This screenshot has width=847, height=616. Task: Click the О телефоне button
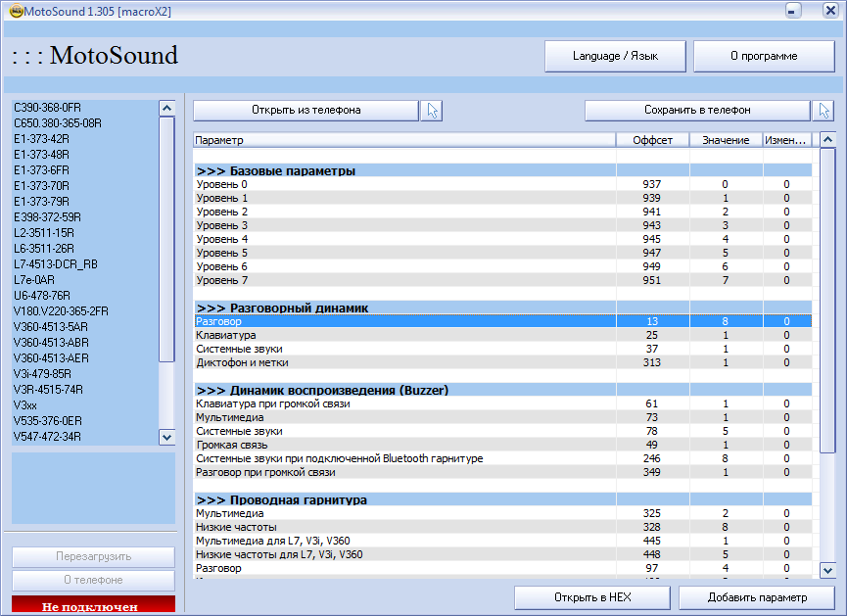93,581
